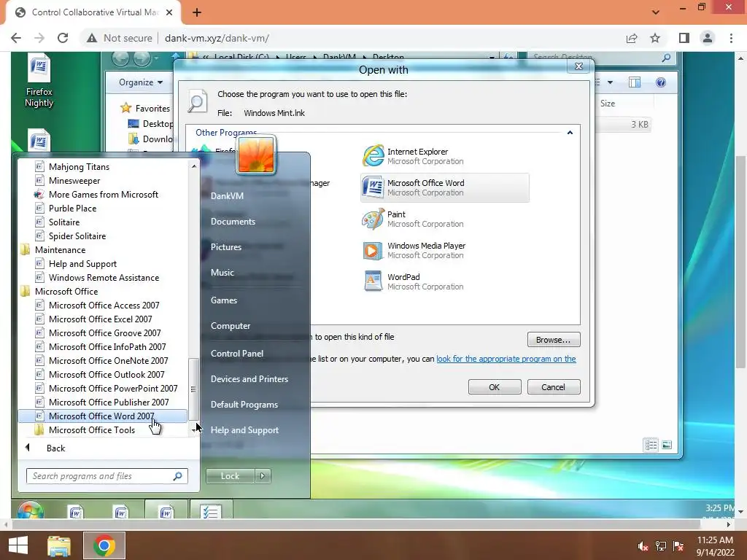Switch to details view icon bottom right
Screen dimensions: 747x560
[x=651, y=446]
